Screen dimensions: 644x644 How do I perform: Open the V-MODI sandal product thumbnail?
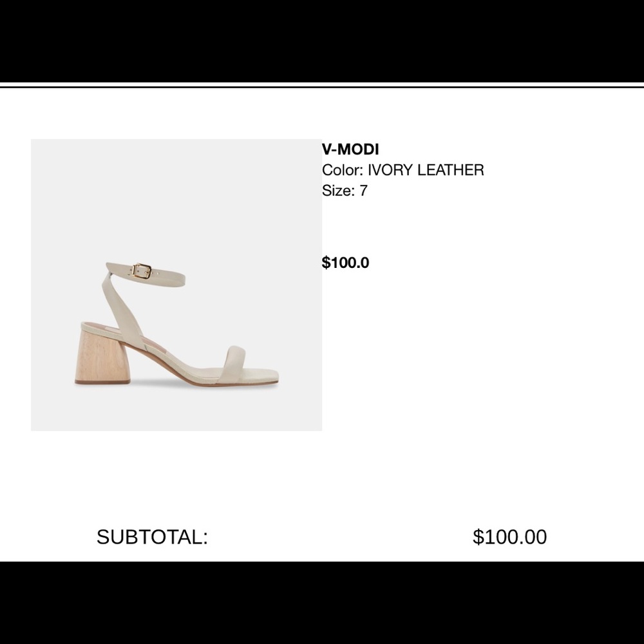pos(176,285)
